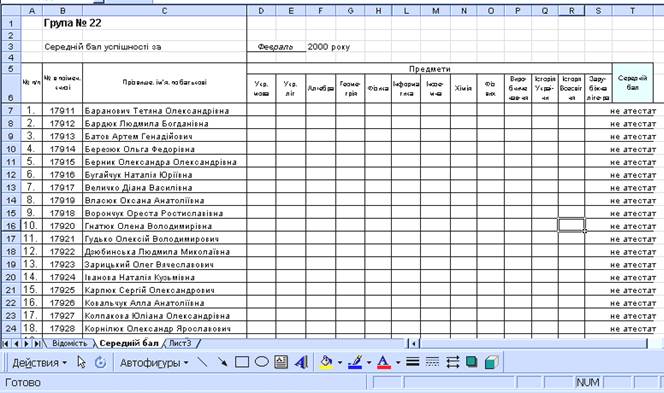Select the Select Objects arrow tool
Viewport: 664px width, 393px height.
81,362
